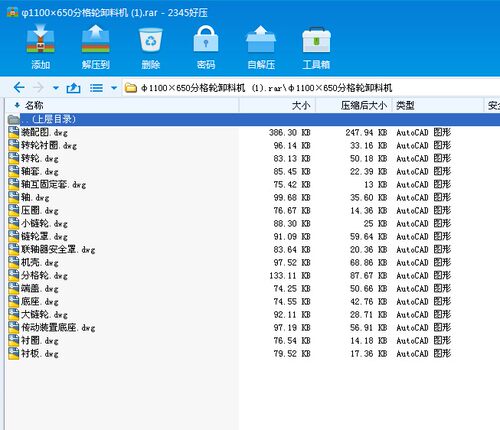Select file 衬板.dwg
The image size is (500, 430).
click(x=40, y=354)
